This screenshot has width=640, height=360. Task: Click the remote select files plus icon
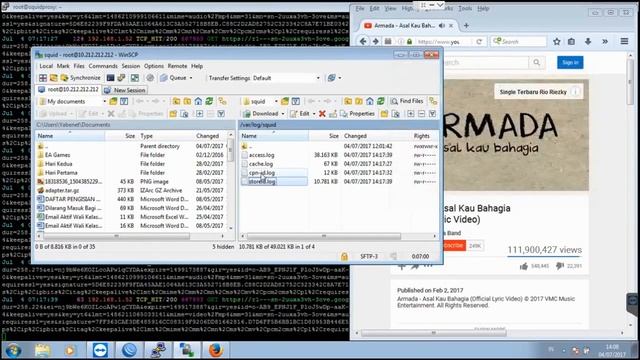pyautogui.click(x=411, y=113)
